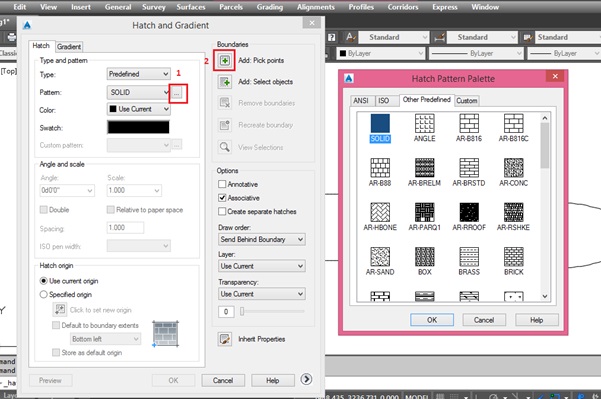Click pattern palette scrollbar down arrow
The image size is (601, 399).
click(x=545, y=296)
